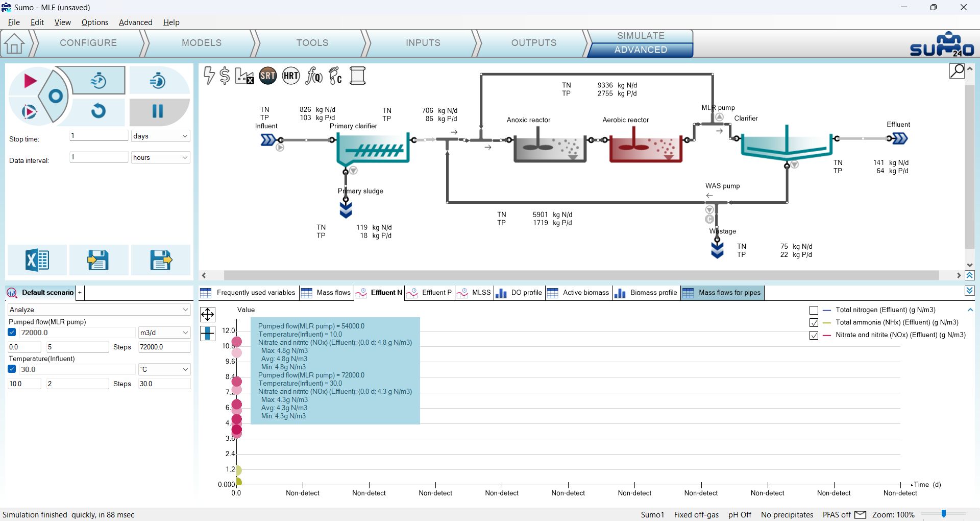Click the Wastage outlet icon
This screenshot has height=521, width=980.
[x=717, y=250]
